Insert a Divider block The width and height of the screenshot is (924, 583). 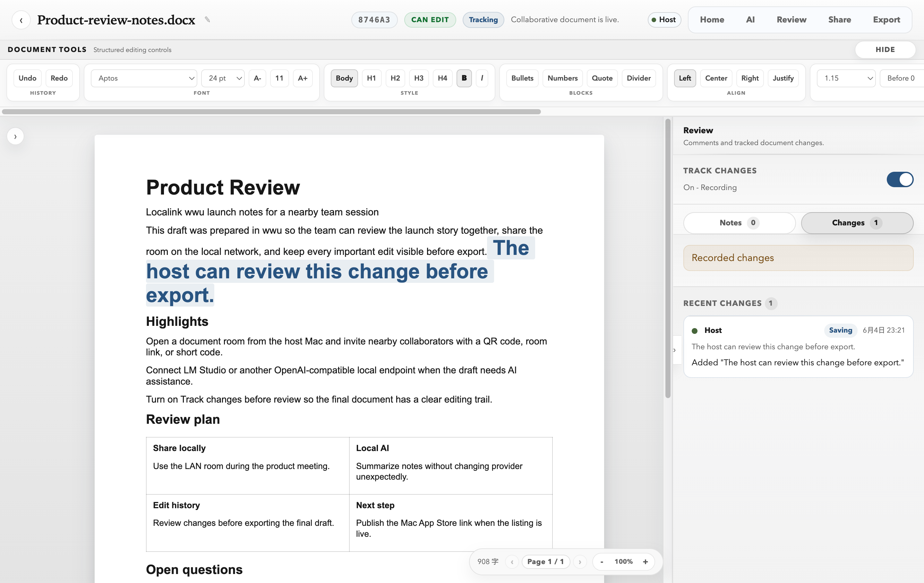[x=638, y=78]
